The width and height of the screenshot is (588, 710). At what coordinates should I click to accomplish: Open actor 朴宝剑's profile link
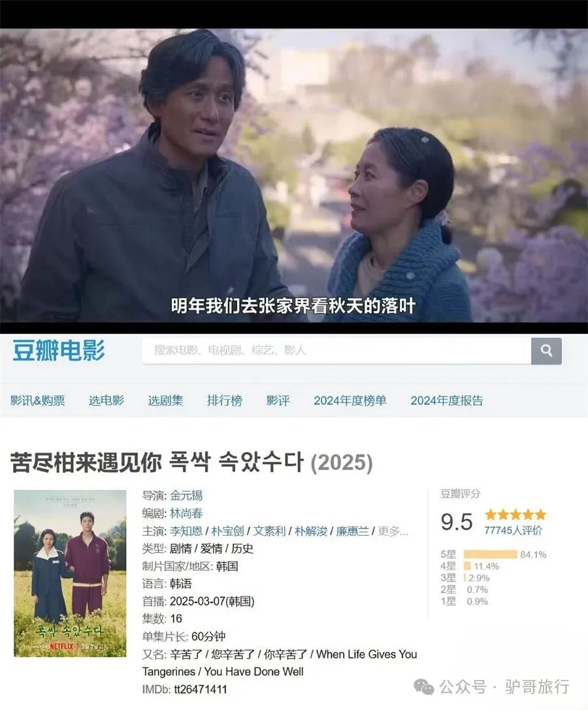(228, 530)
